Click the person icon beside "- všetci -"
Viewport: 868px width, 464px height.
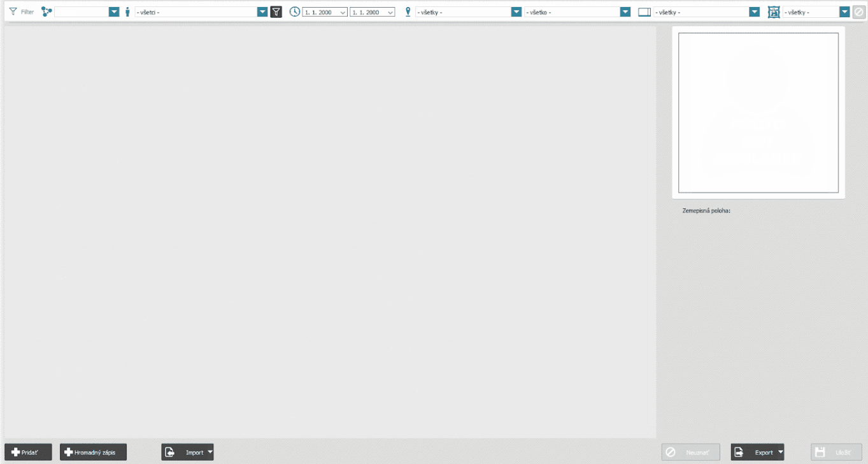coord(127,11)
